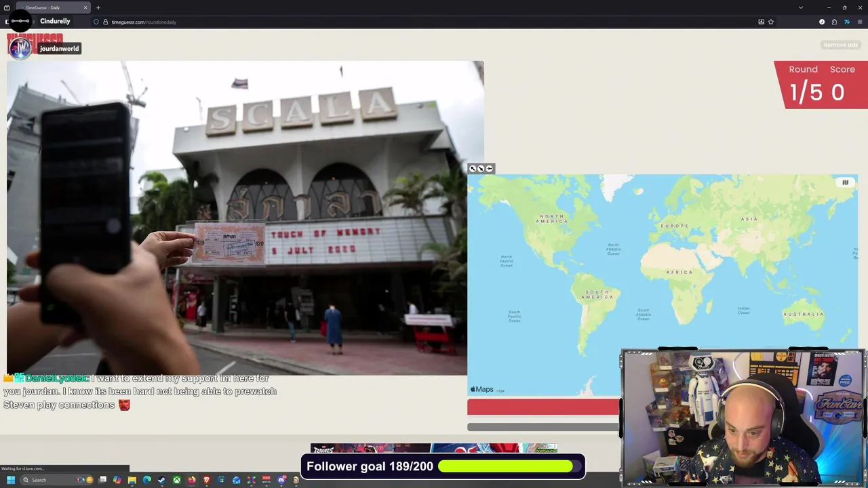Screen dimensions: 868x488
Task: Click the Apple Maps Legal link
Action: coord(500,390)
